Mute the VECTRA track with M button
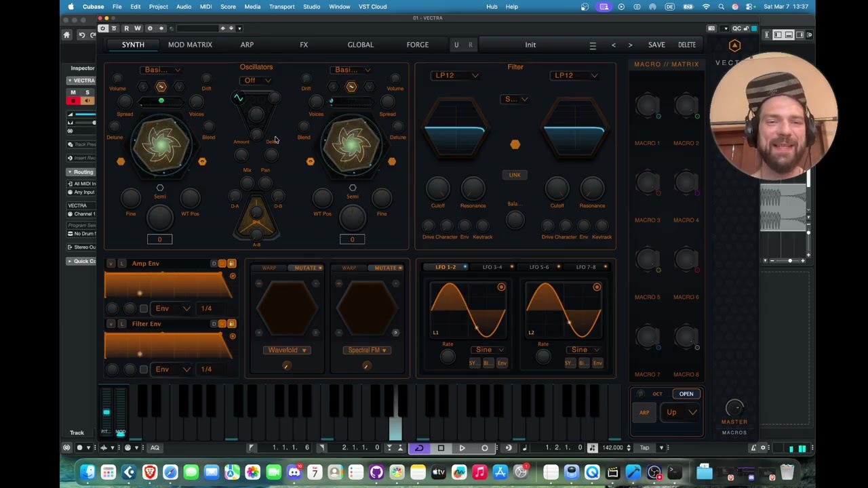868x488 pixels. [x=73, y=92]
